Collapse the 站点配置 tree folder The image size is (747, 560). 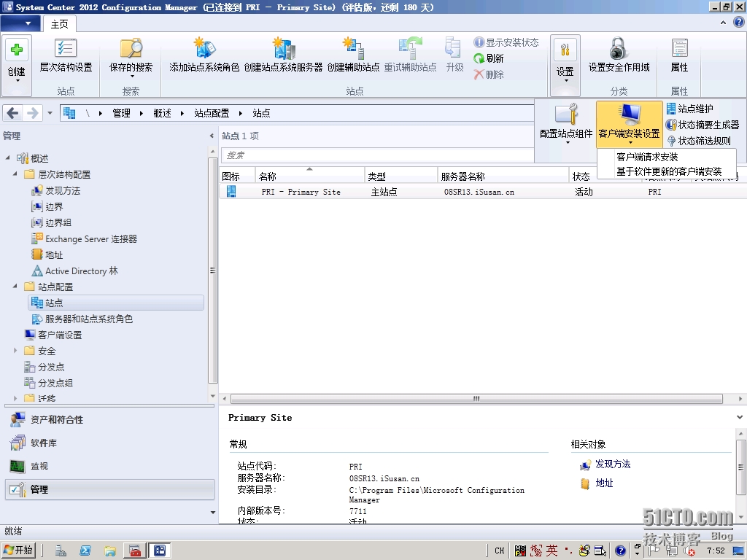pyautogui.click(x=15, y=286)
